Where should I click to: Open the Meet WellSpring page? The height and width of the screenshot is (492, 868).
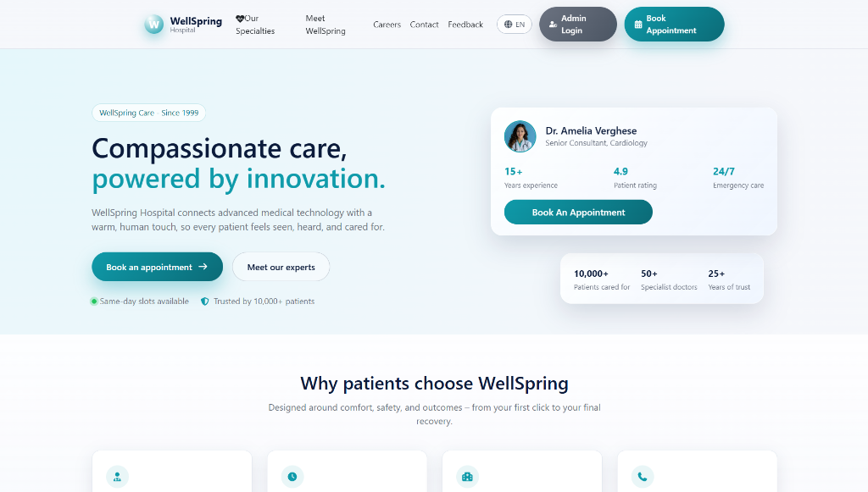[x=325, y=24]
